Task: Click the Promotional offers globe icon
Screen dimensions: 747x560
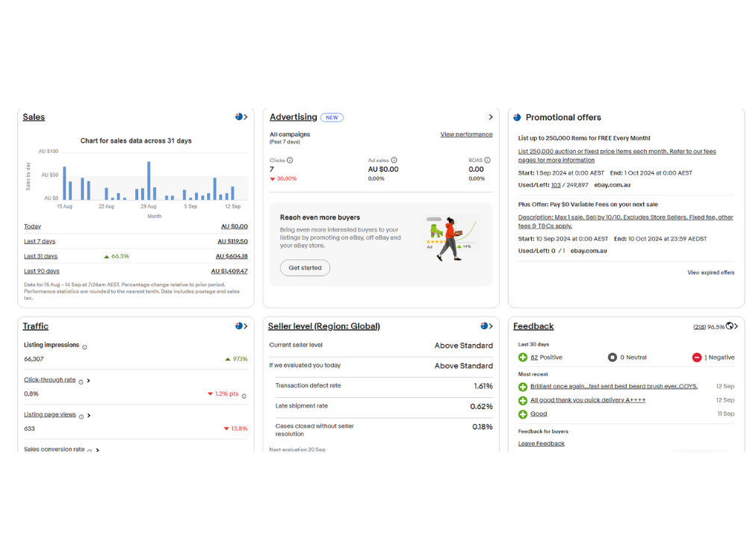Action: point(517,117)
